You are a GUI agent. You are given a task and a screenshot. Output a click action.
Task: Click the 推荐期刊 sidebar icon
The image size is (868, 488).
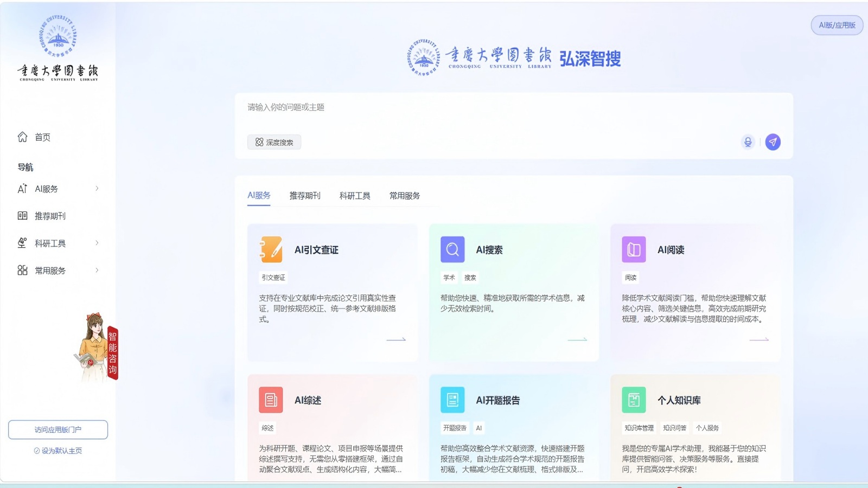point(22,216)
